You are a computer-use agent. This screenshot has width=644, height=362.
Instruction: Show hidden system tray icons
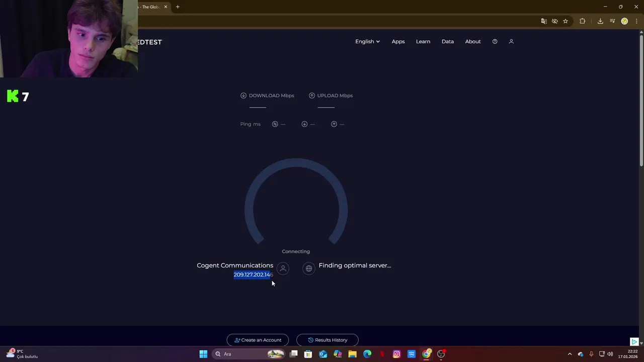pyautogui.click(x=570, y=354)
